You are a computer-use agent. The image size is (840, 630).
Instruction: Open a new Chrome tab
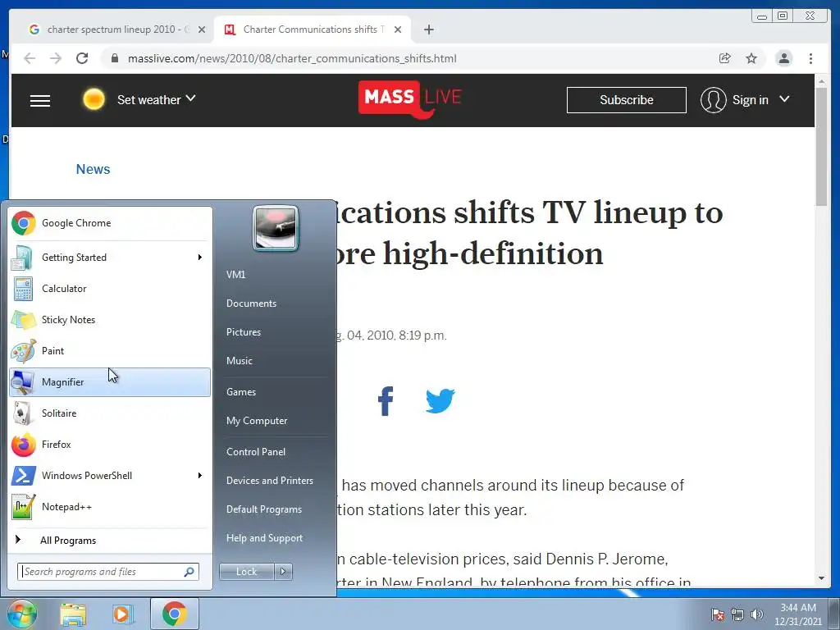point(428,30)
